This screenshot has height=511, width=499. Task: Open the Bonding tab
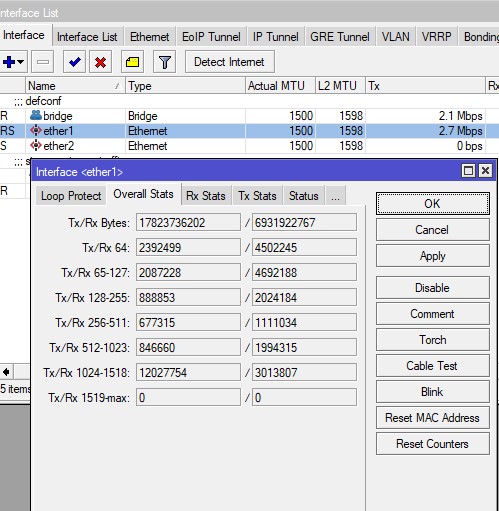[479, 37]
